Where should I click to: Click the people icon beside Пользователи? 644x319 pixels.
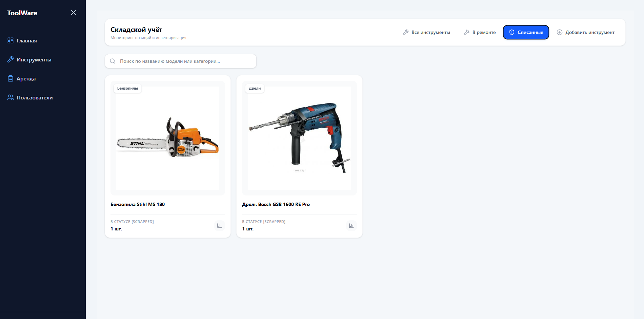(x=11, y=97)
